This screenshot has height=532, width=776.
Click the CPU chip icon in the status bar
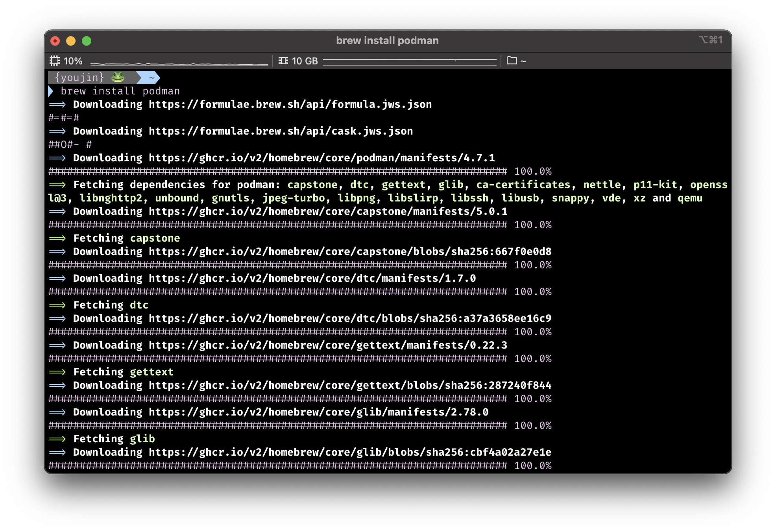55,61
